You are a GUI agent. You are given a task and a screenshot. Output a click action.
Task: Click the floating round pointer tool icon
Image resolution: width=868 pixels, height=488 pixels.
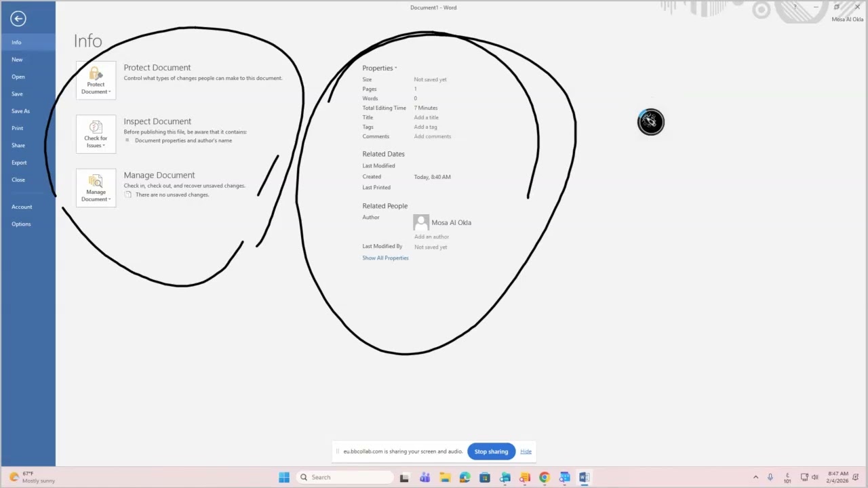[x=651, y=122]
